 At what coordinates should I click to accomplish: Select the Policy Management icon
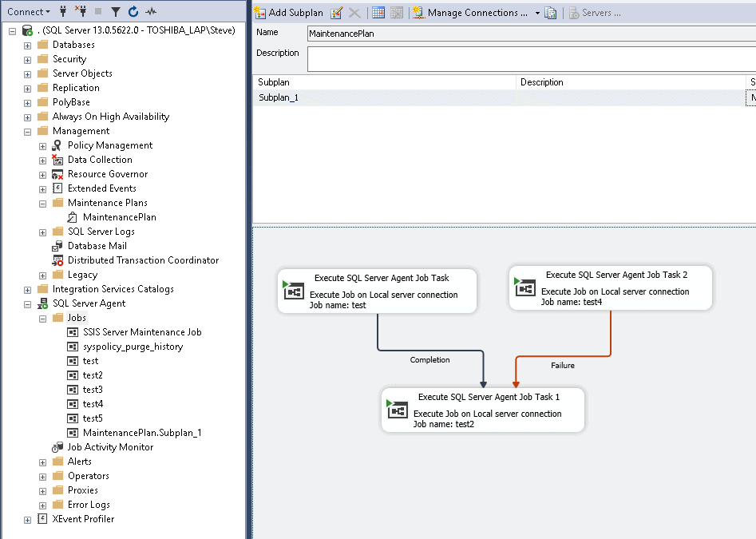57,145
